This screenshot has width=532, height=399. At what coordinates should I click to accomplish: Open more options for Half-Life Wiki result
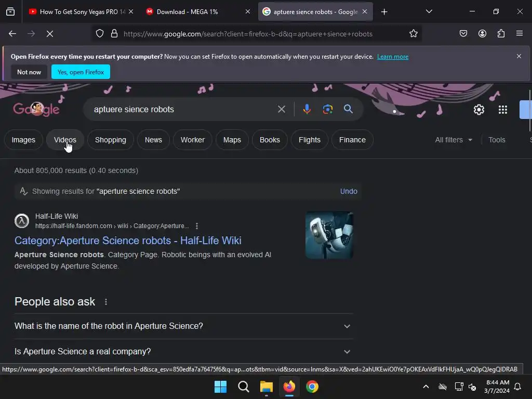click(197, 226)
